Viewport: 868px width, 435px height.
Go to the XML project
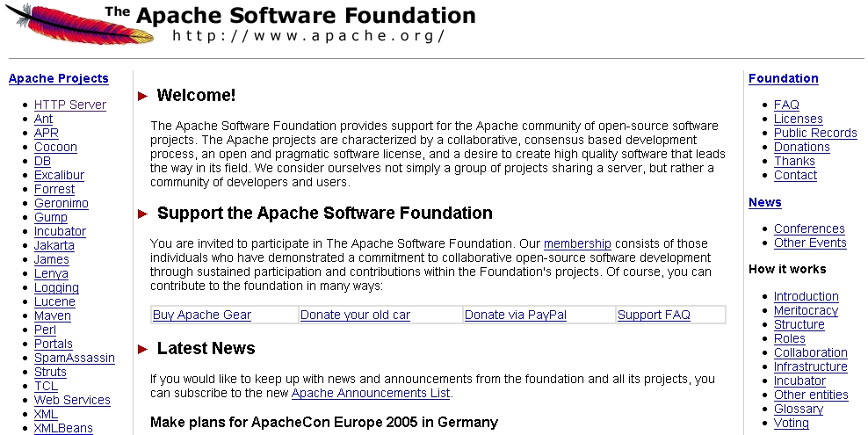point(46,414)
